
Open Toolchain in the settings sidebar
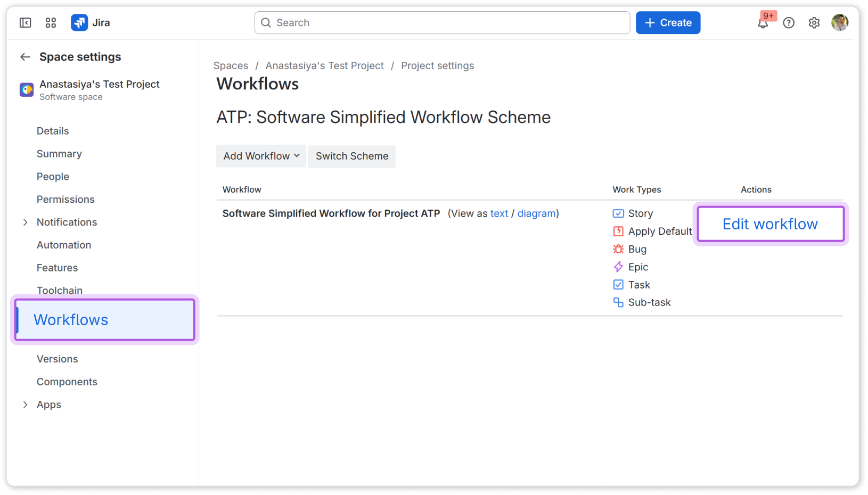tap(60, 291)
